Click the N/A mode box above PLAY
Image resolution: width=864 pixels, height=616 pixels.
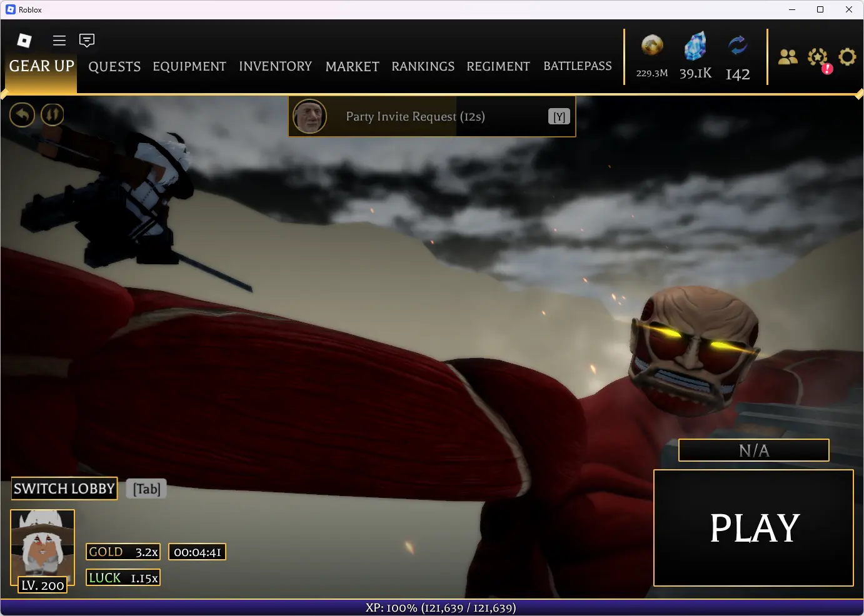click(x=754, y=450)
